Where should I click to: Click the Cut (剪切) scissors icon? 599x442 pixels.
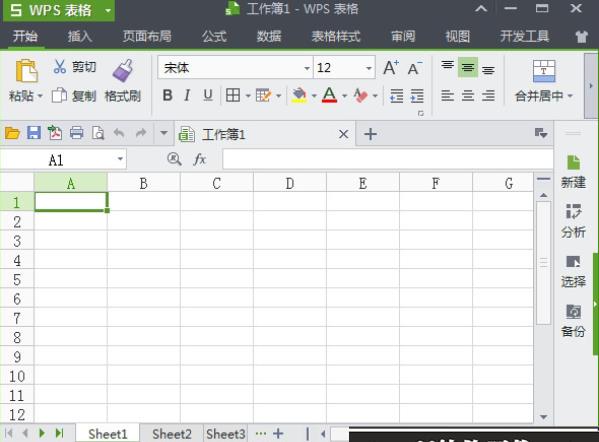tap(60, 67)
